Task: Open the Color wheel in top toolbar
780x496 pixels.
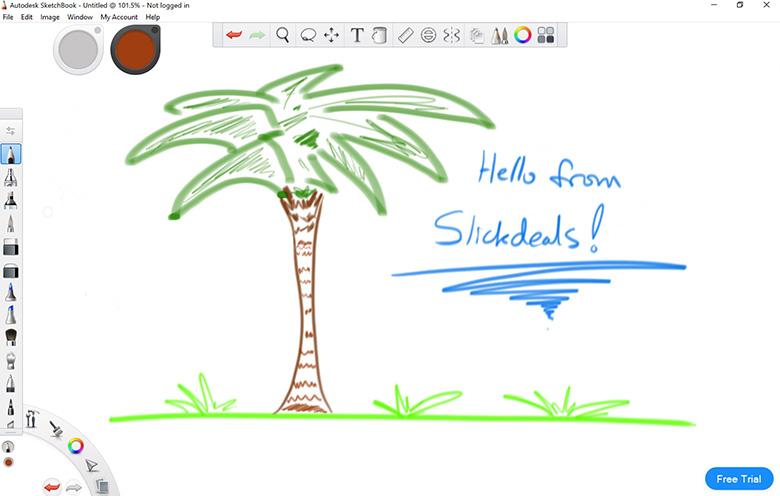Action: 523,35
